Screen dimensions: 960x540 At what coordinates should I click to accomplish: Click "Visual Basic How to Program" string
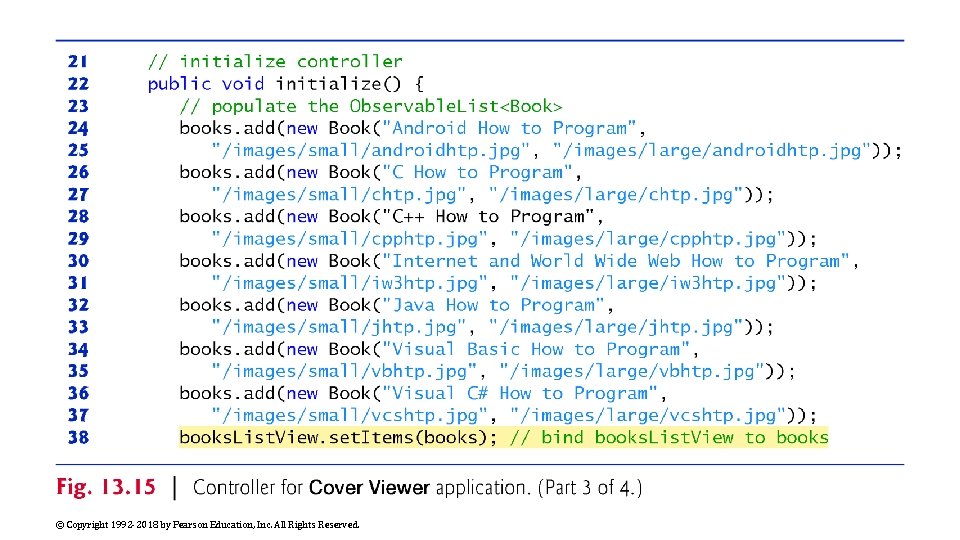click(536, 349)
